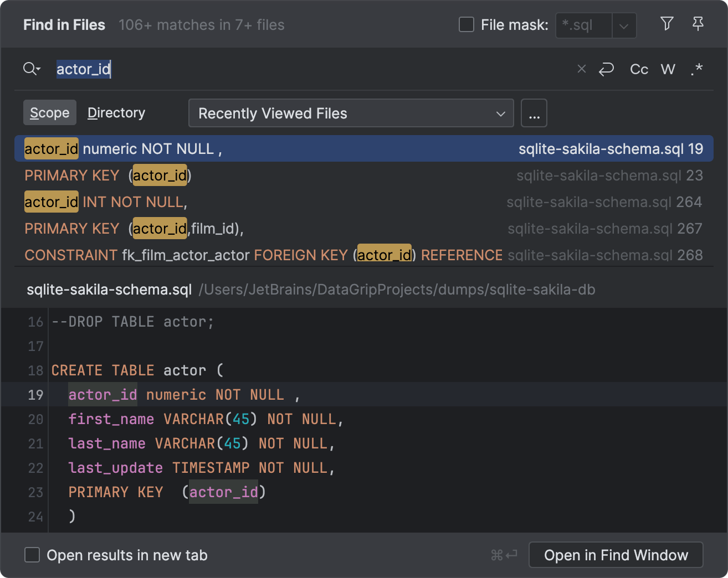
Task: Switch to the Directory search tab
Action: click(116, 112)
